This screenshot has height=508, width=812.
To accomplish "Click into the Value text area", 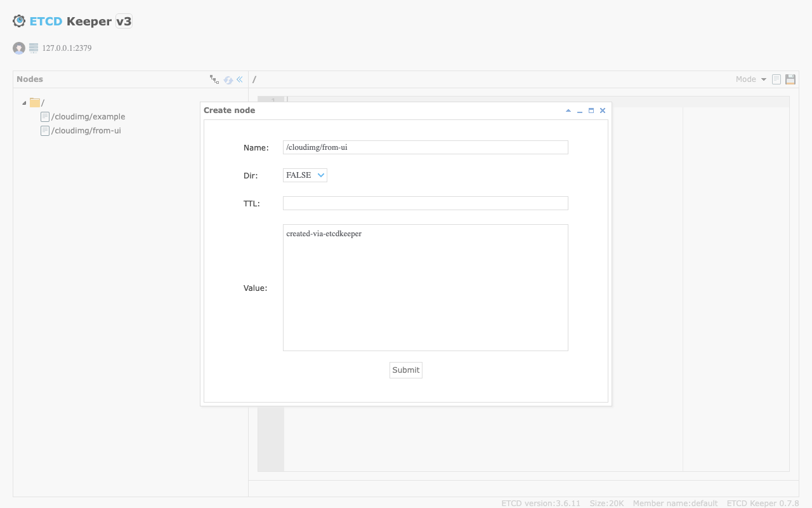I will [426, 288].
